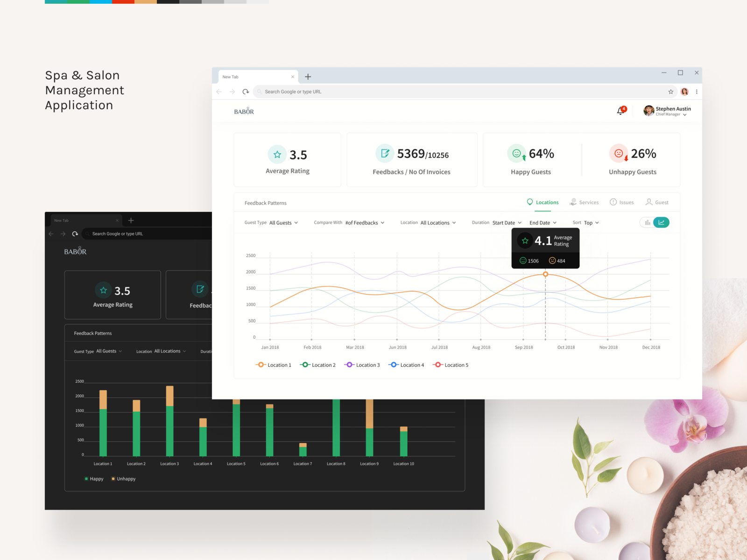Expand the Compare With #of Feedbacks dropdown
The height and width of the screenshot is (560, 747).
pos(365,223)
